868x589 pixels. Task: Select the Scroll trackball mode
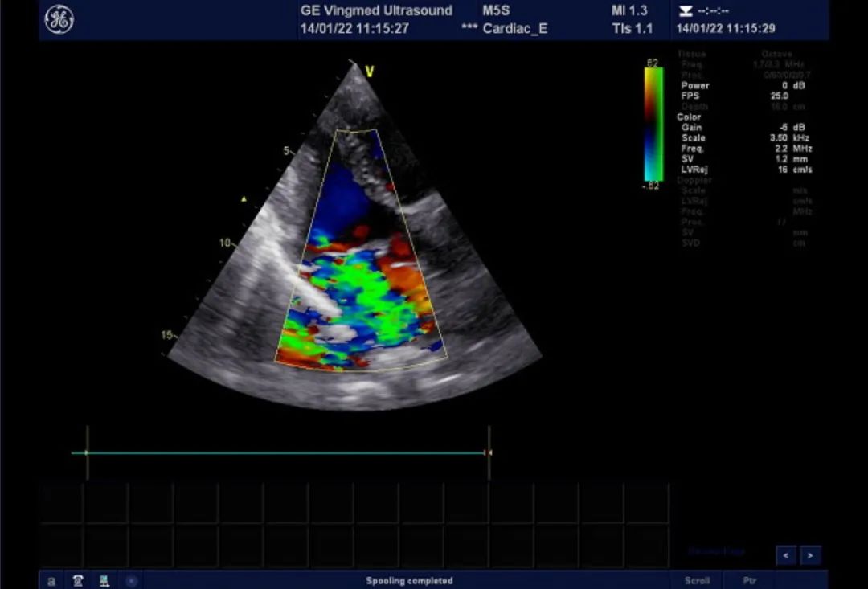697,580
